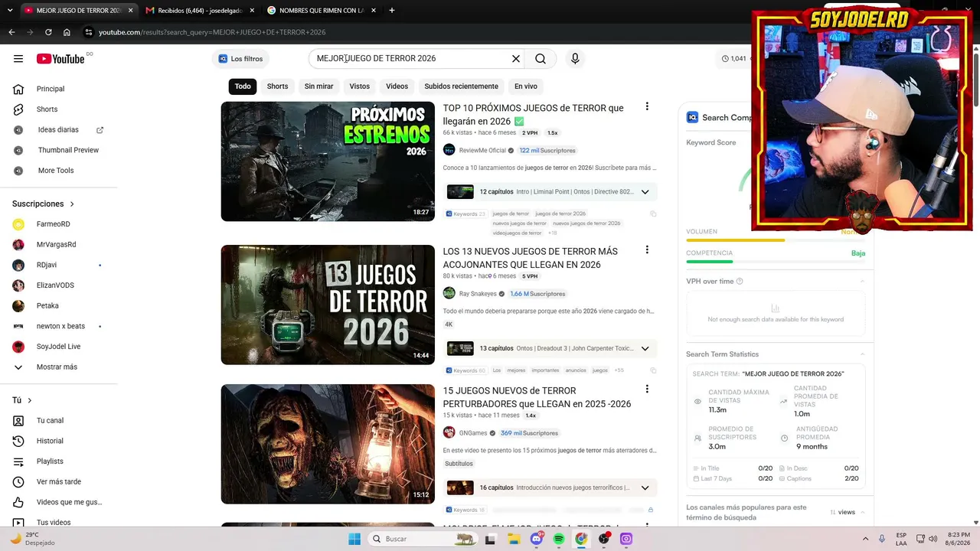
Task: Select the Shorts filter chip
Action: 277,86
